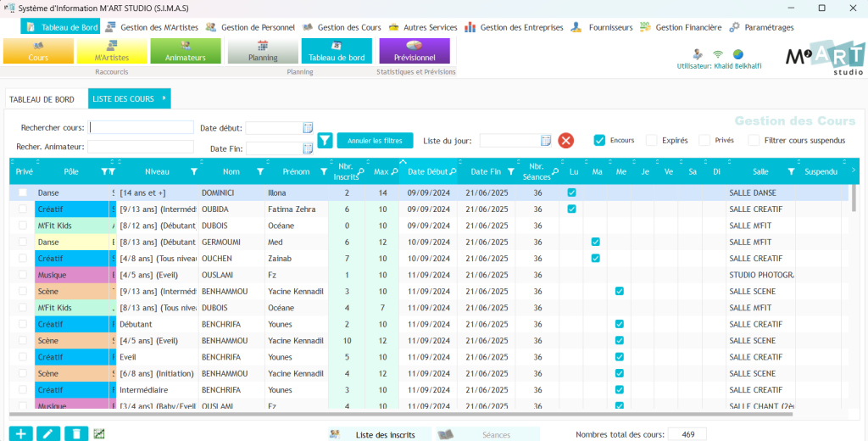Image resolution: width=868 pixels, height=441 pixels.
Task: Click the add course plus button
Action: (x=21, y=434)
